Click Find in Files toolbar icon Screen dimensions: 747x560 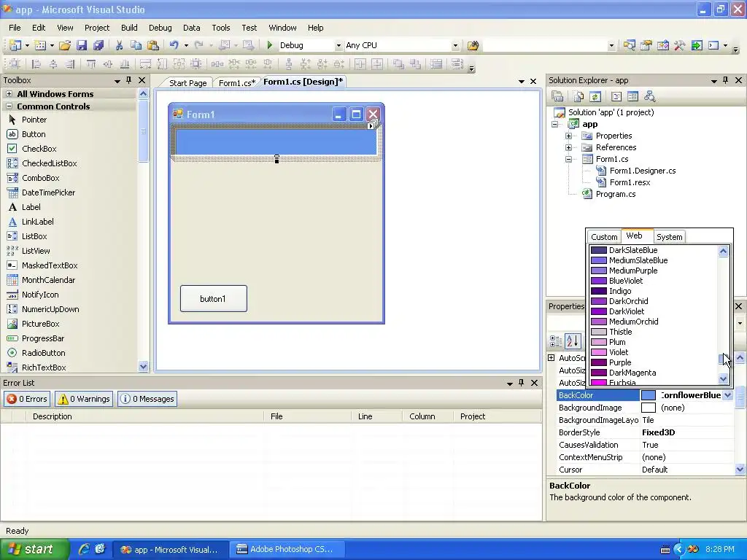[x=473, y=45]
